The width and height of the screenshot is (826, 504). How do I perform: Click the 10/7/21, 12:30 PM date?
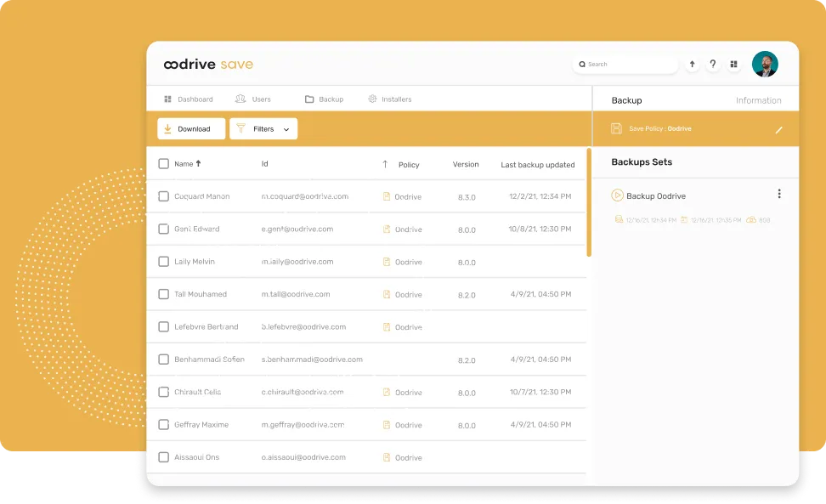540,393
